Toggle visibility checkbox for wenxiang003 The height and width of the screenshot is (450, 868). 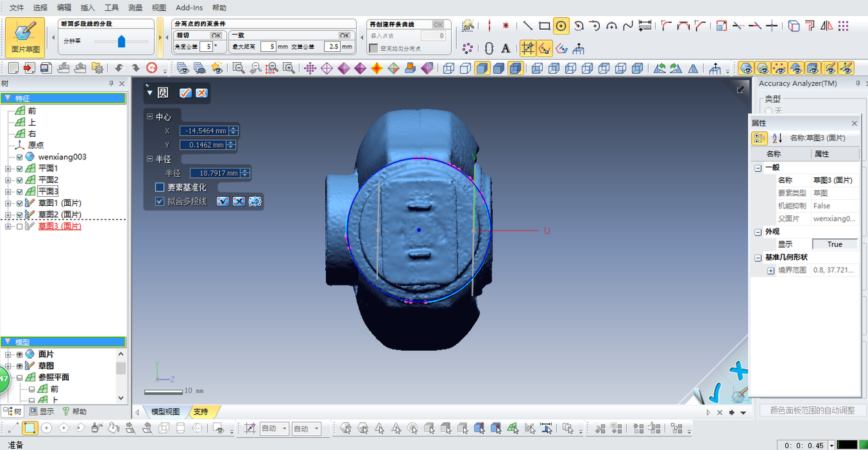pyautogui.click(x=19, y=157)
